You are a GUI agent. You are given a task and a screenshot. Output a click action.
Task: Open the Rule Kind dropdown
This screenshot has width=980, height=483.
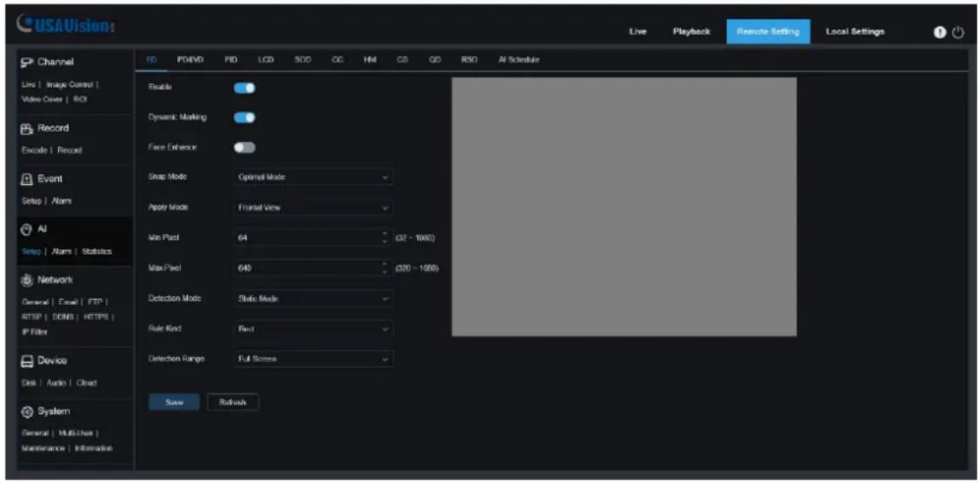[313, 328]
